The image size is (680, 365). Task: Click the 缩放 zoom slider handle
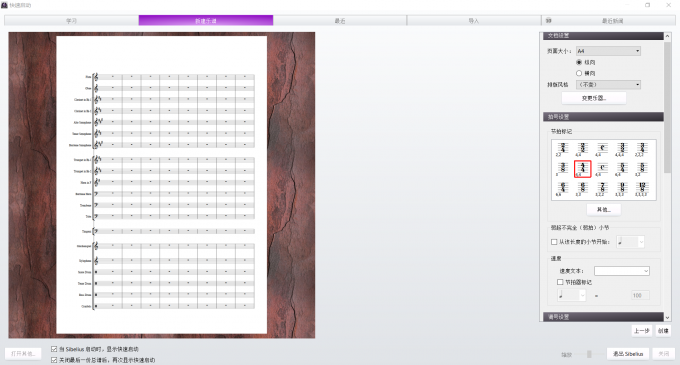point(589,354)
